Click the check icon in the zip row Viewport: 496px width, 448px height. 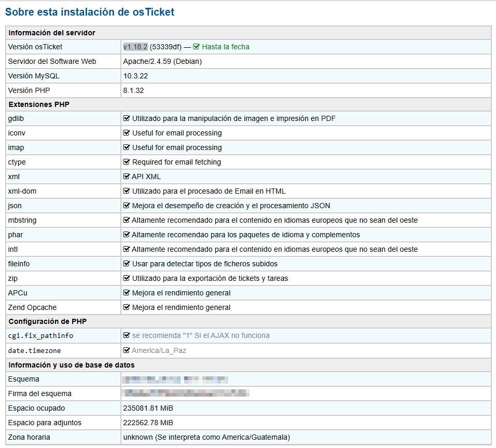(x=127, y=278)
